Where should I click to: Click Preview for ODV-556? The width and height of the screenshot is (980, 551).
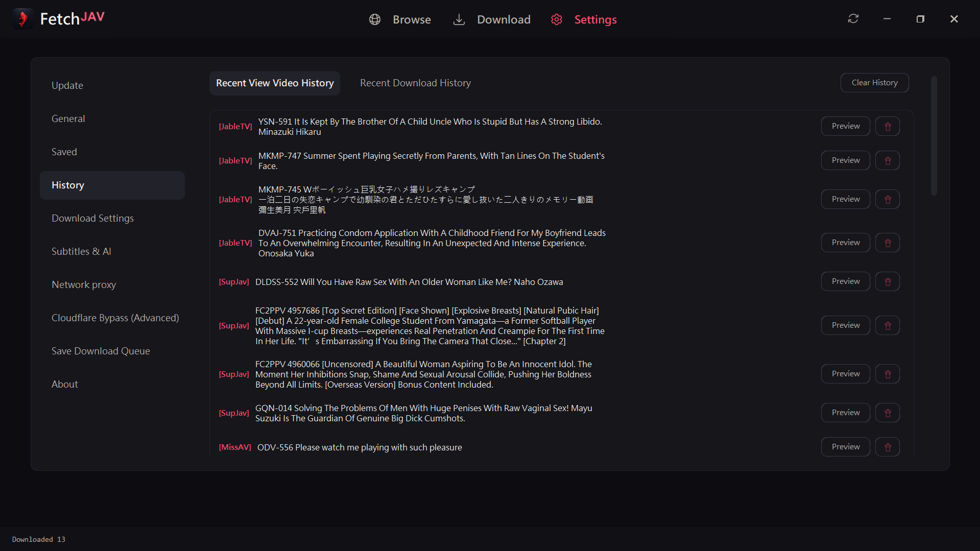846,447
